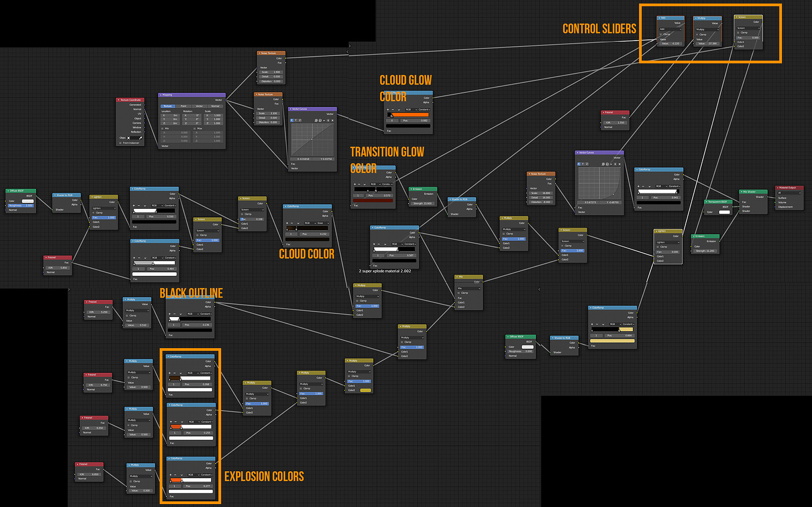Image resolution: width=812 pixels, height=507 pixels.
Task: Select Normal type tab in Mapping node
Action: pos(215,106)
